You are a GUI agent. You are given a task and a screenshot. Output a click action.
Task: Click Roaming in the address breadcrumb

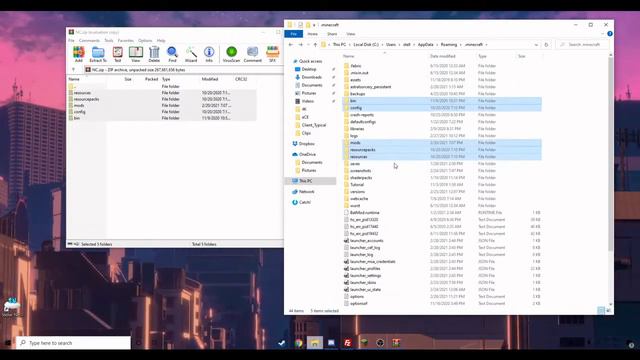449,44
